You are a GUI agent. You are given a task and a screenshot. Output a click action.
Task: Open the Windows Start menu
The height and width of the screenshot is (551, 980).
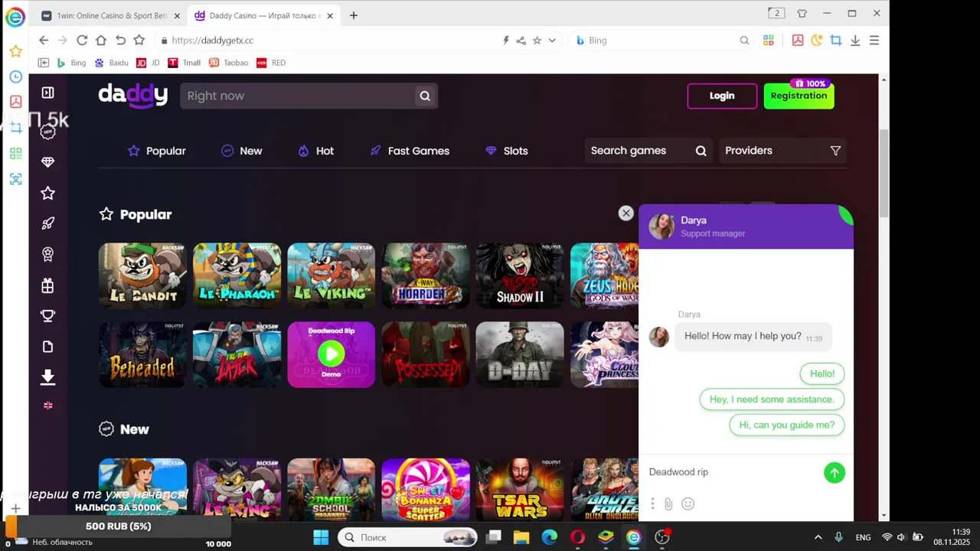coord(321,537)
